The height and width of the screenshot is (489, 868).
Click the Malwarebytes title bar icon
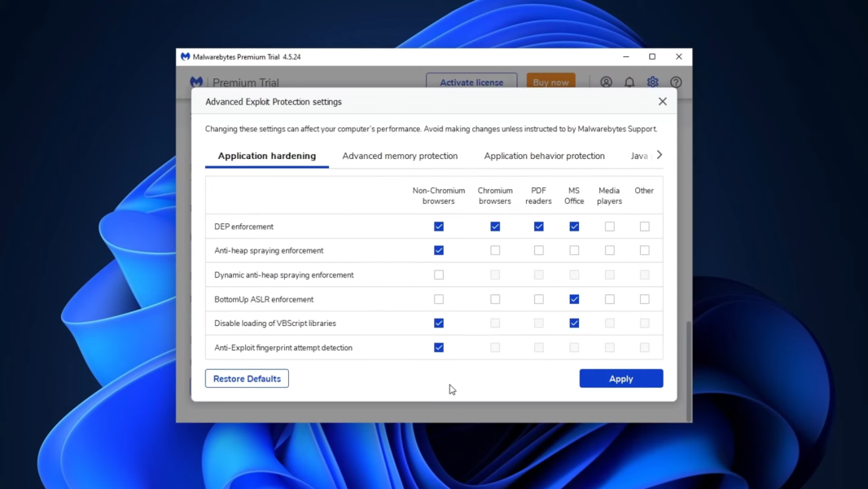(185, 56)
